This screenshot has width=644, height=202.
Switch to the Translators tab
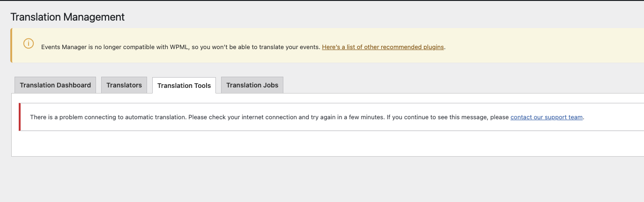pyautogui.click(x=124, y=85)
